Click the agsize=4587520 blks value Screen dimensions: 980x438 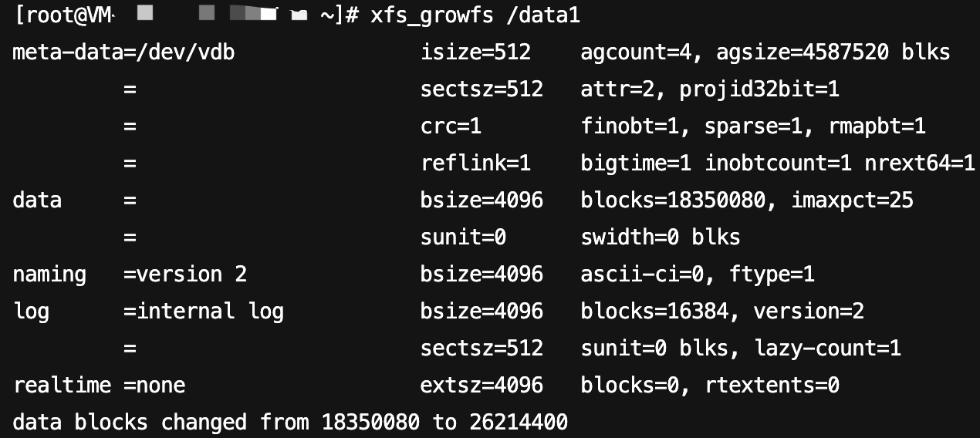pos(833,53)
